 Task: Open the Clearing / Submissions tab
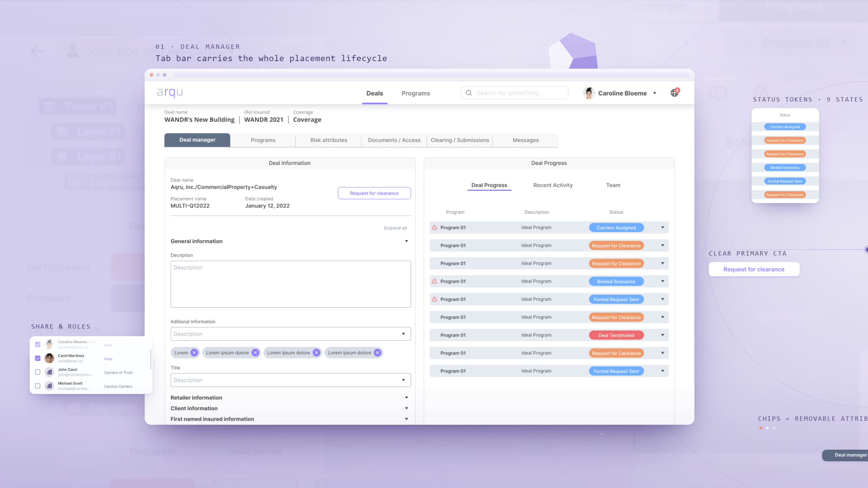click(x=460, y=140)
